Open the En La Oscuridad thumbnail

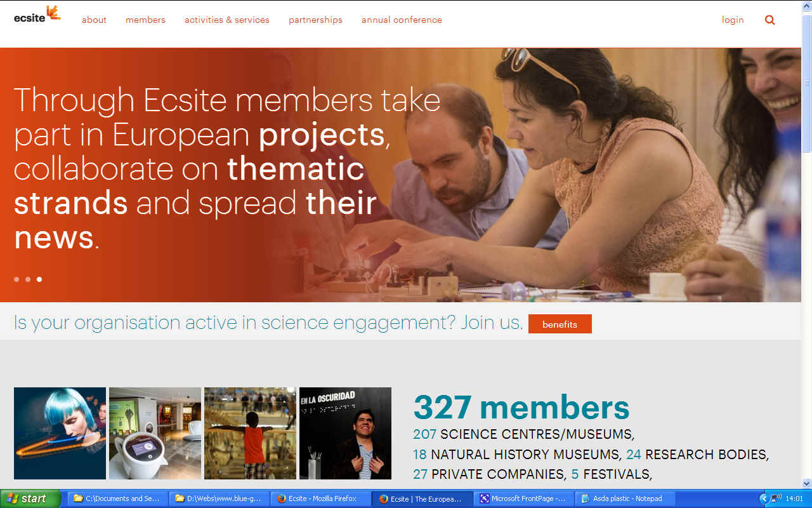click(345, 433)
